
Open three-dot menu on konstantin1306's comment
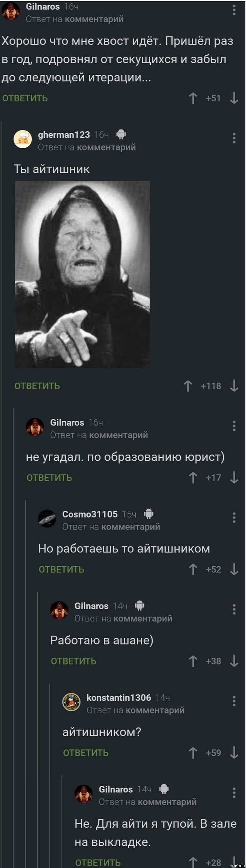tap(234, 701)
